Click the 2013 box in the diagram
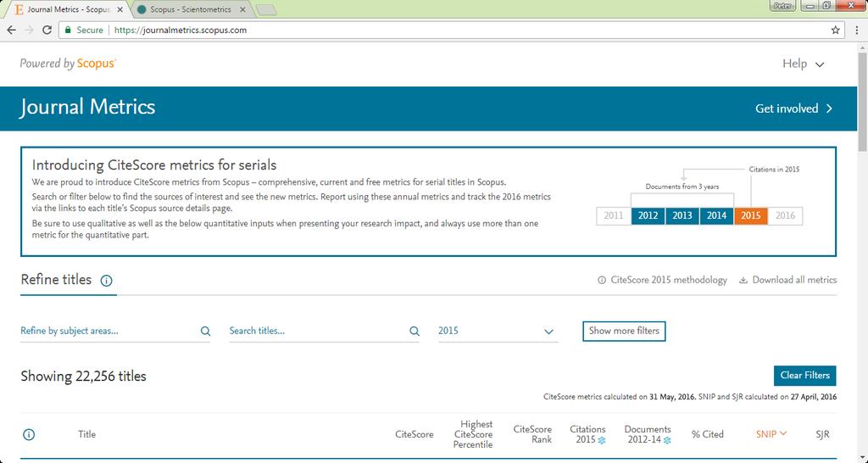The image size is (868, 463). point(682,216)
